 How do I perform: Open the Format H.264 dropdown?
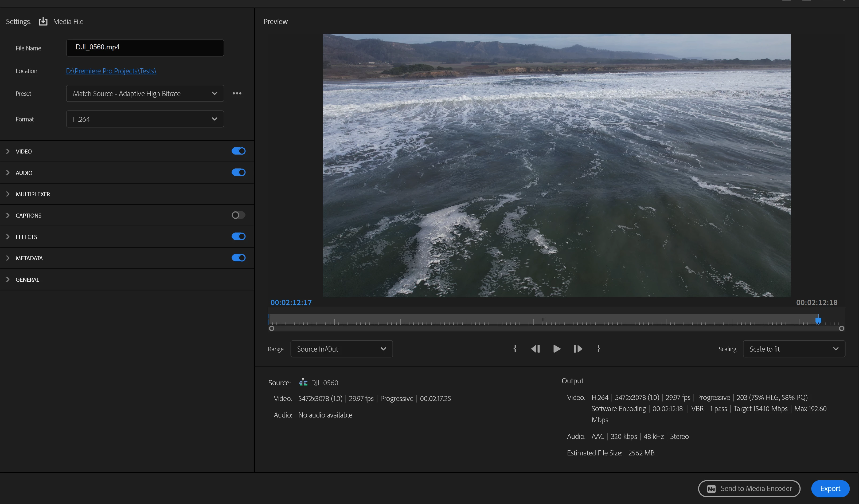coord(145,119)
